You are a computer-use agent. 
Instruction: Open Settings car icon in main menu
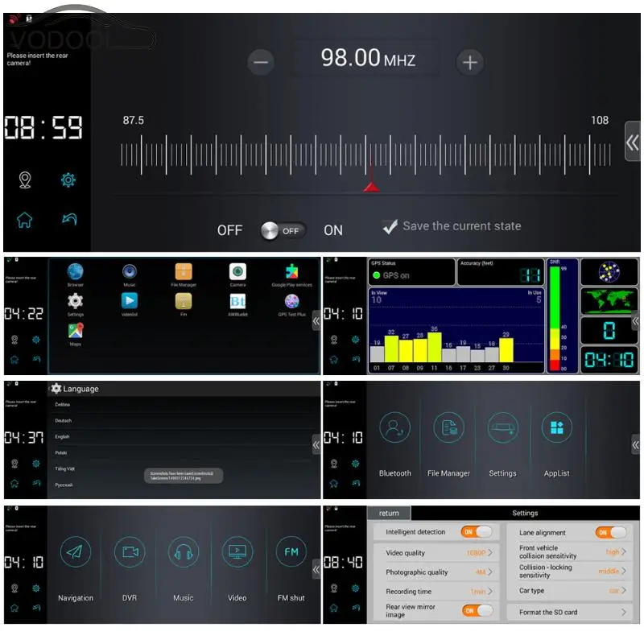[x=502, y=445]
